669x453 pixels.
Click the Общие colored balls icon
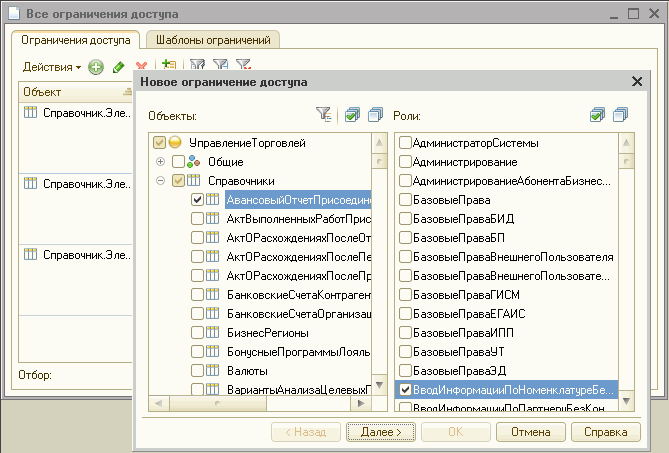tap(194, 161)
